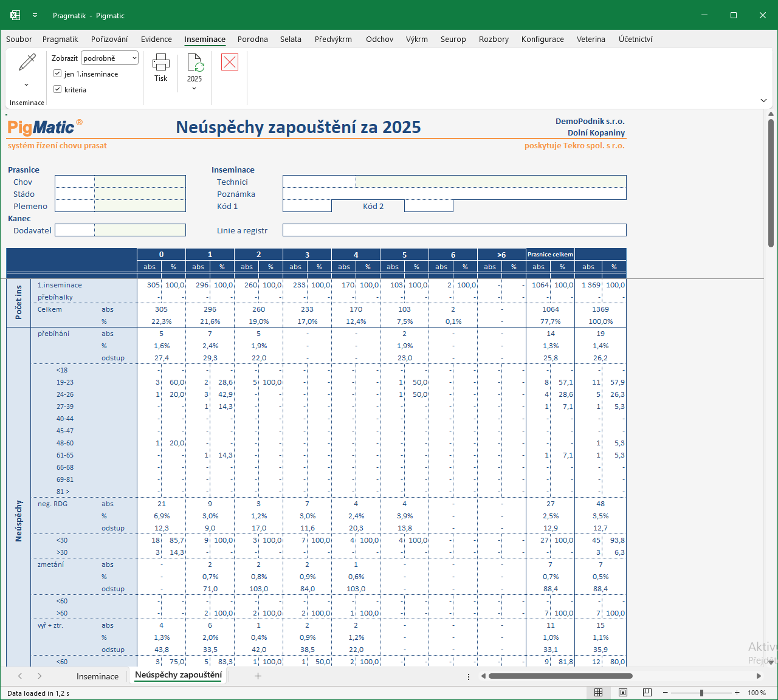Open the Soubor menu
Viewport: 778px width, 700px height.
click(x=19, y=39)
